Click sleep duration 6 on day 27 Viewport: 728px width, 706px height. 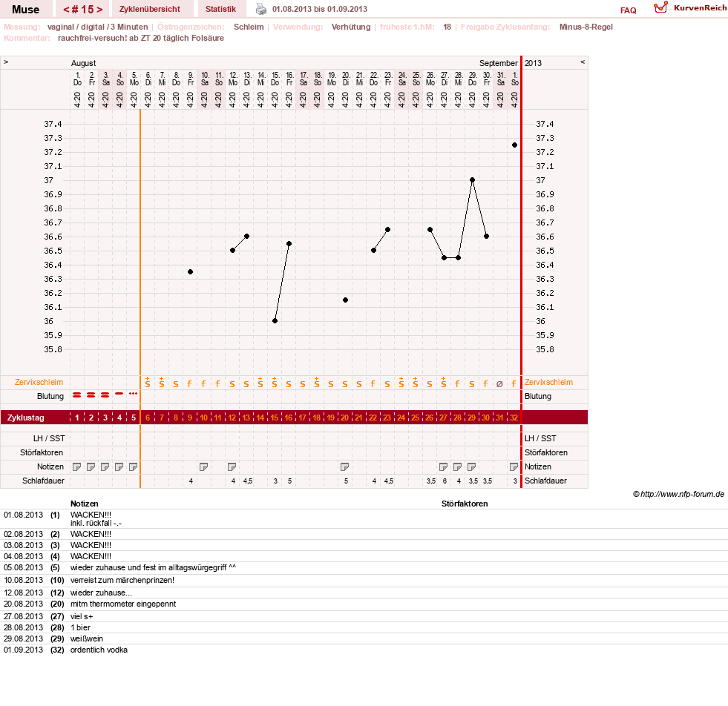(x=445, y=481)
